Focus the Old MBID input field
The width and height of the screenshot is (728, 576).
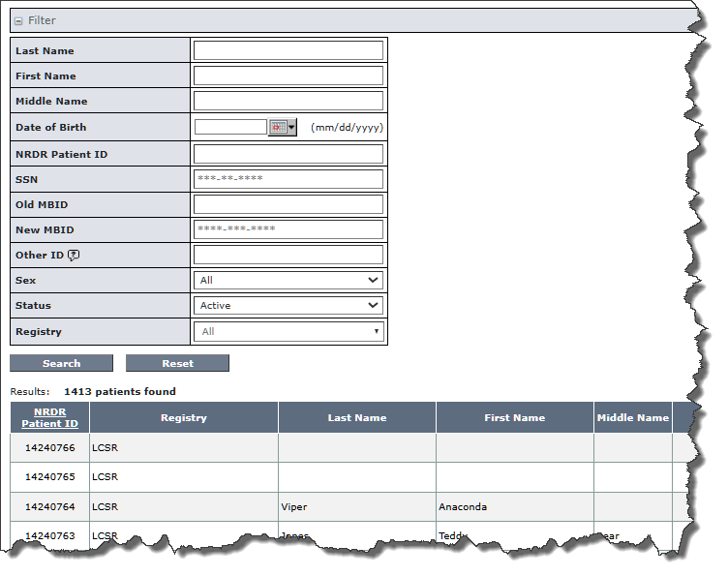point(288,204)
